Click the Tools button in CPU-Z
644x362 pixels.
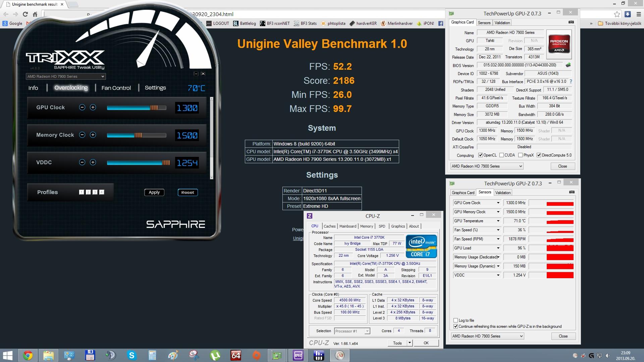pos(397,343)
